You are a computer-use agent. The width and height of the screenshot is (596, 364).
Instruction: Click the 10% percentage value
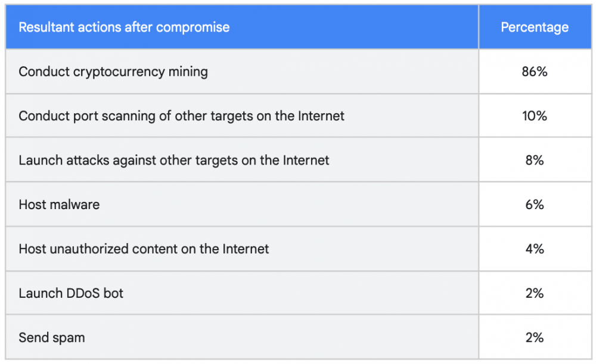tap(535, 116)
